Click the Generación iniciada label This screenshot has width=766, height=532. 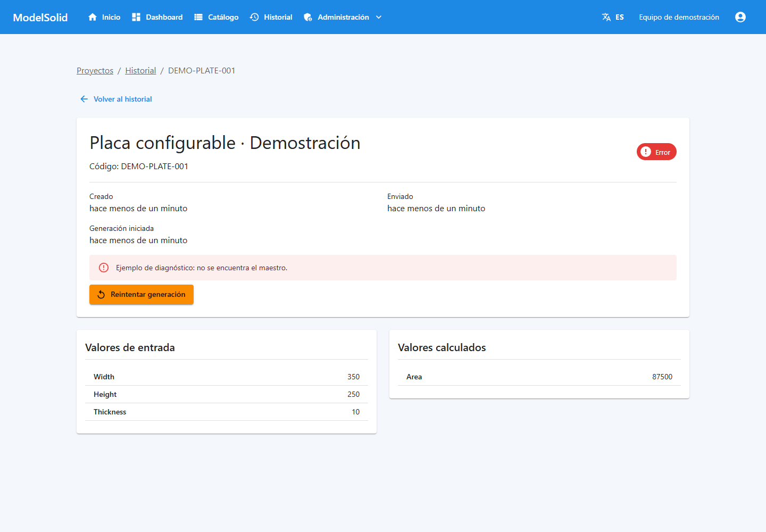[x=121, y=228]
